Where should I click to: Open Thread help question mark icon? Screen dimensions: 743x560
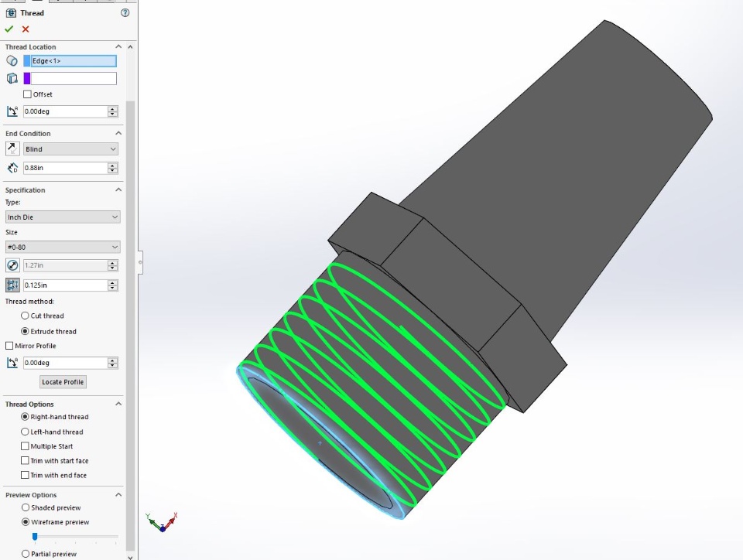coord(125,13)
